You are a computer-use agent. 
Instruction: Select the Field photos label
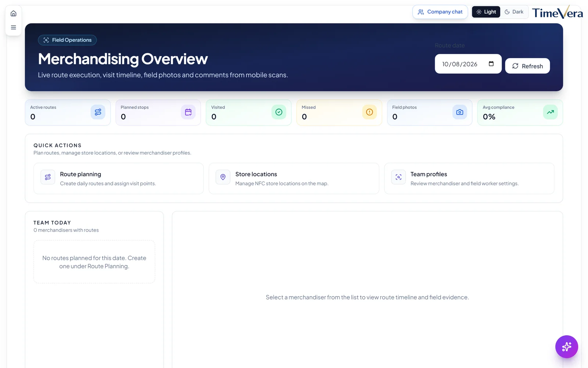(404, 107)
